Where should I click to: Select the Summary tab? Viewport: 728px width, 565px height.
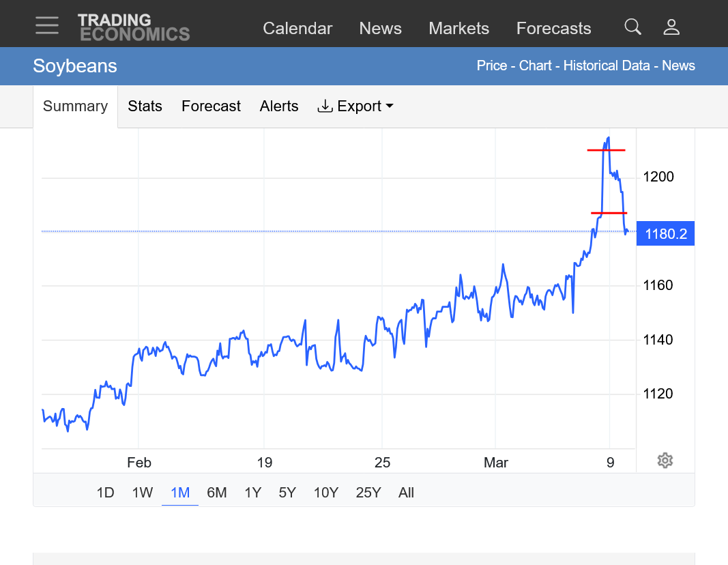[75, 106]
